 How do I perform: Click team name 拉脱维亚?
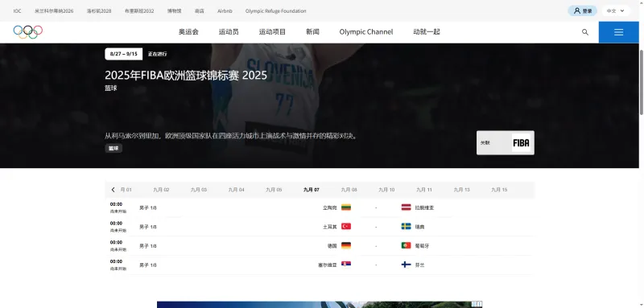424,208
